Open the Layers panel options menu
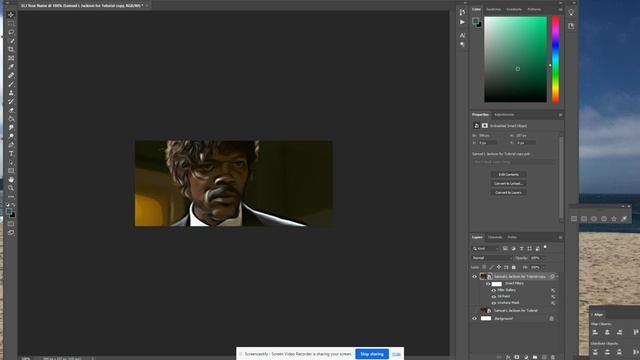Image resolution: width=640 pixels, height=360 pixels. tap(560, 237)
